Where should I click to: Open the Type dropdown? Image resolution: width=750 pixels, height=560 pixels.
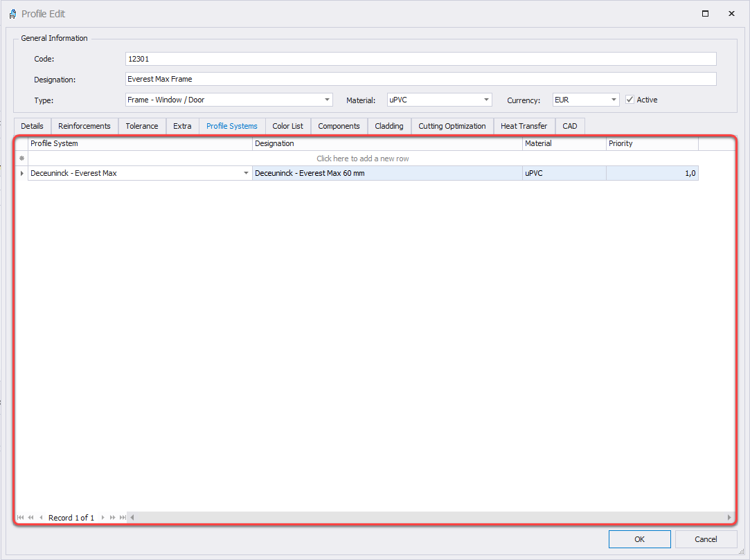(x=327, y=100)
